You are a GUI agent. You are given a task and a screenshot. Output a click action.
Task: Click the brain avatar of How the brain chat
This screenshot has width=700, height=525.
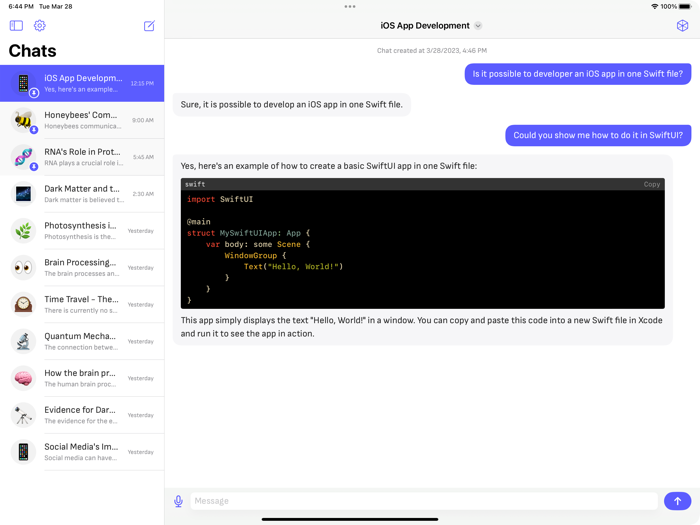[x=23, y=378]
